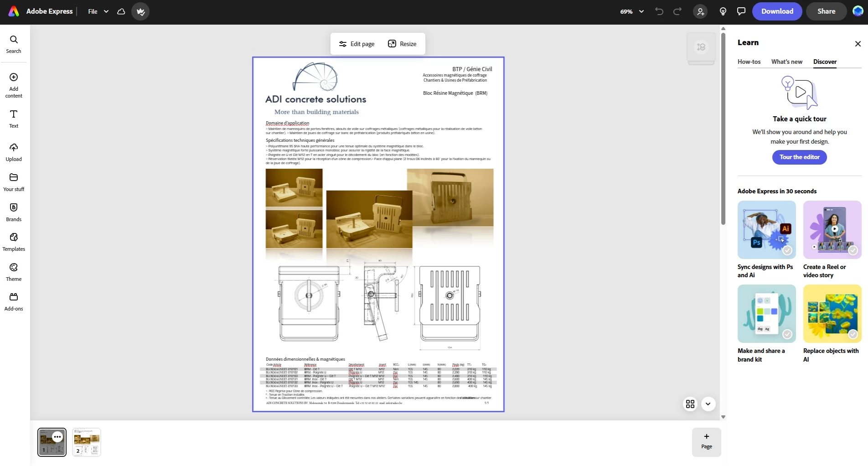Open Replace objects with AI card

pyautogui.click(x=832, y=324)
